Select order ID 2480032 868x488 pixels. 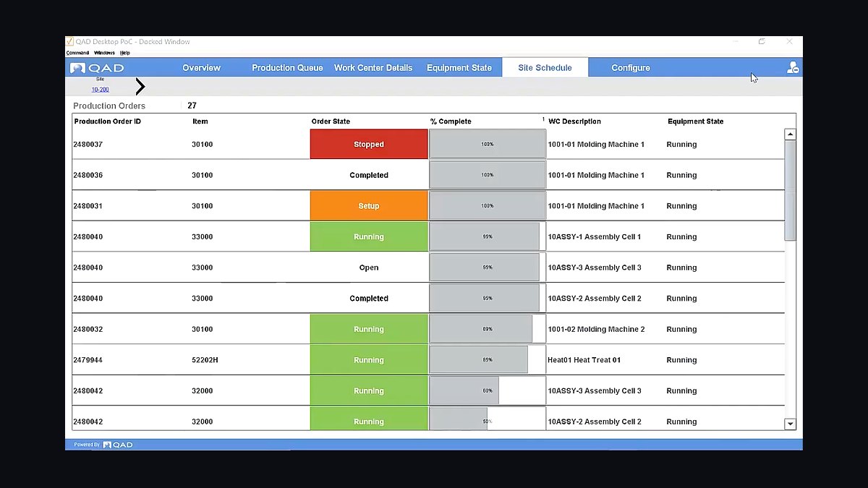pyautogui.click(x=88, y=330)
